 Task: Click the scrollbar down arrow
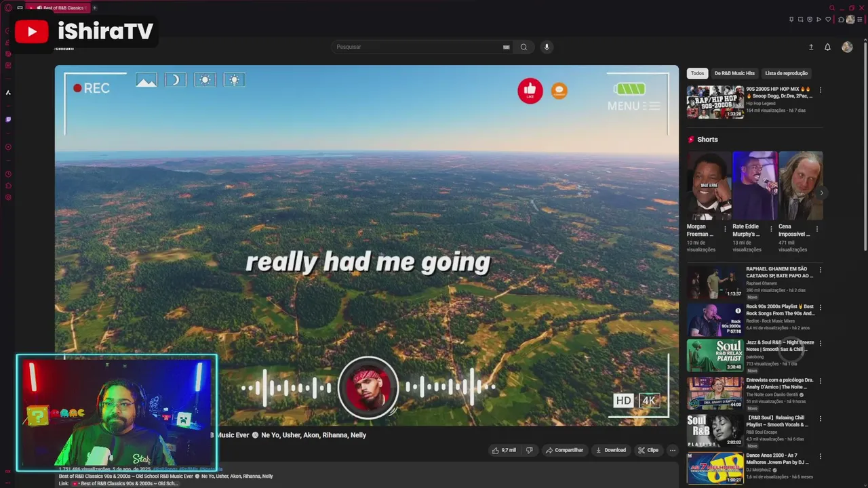tap(865, 485)
